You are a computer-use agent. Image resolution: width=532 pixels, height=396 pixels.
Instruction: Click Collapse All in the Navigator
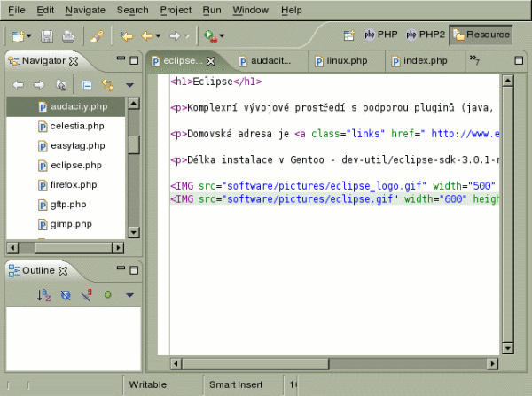click(87, 85)
